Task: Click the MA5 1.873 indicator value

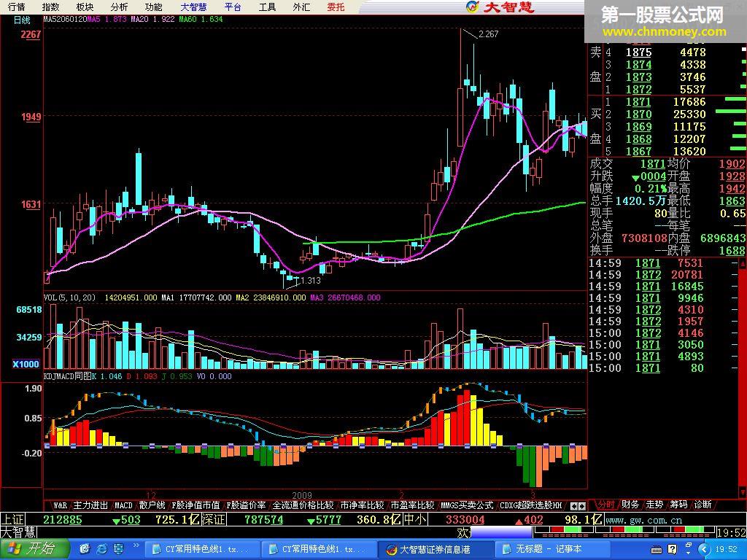Action: 107,20
